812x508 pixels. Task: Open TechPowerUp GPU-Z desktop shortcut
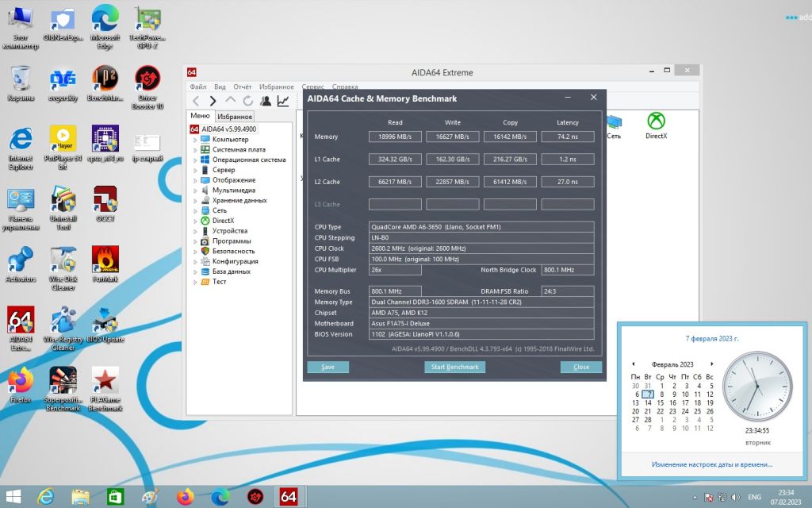[147, 27]
